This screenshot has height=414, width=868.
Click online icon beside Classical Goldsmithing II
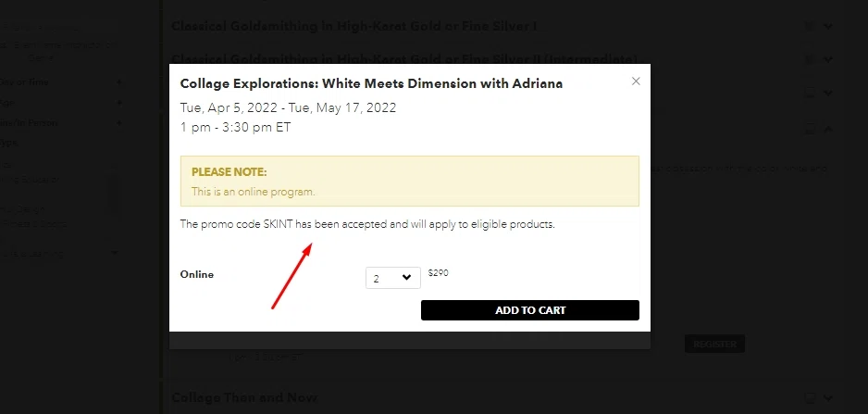pos(810,59)
